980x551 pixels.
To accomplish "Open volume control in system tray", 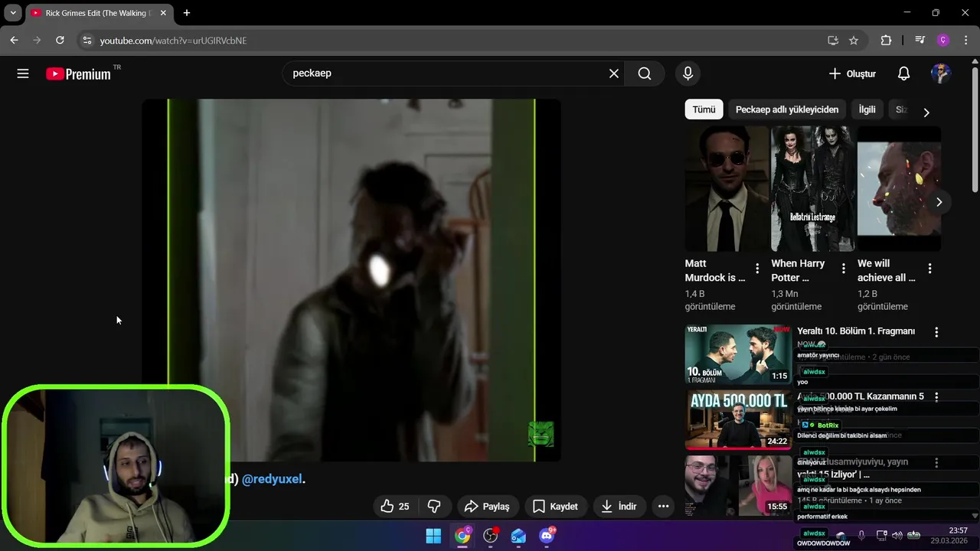I will [897, 535].
